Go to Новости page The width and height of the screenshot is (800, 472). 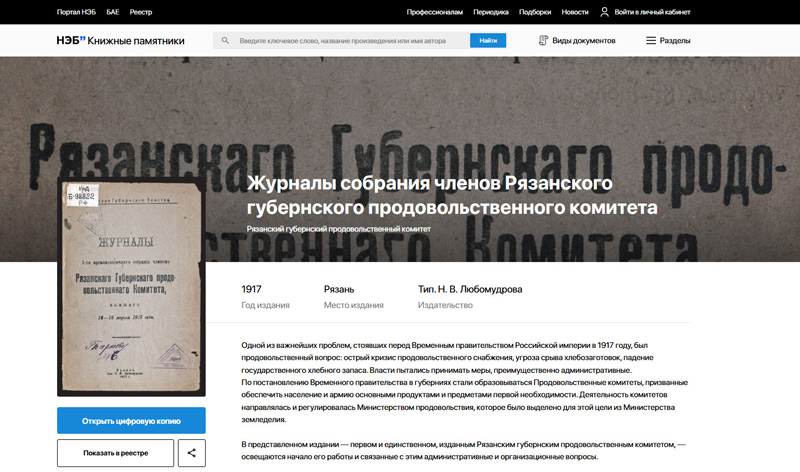575,12
